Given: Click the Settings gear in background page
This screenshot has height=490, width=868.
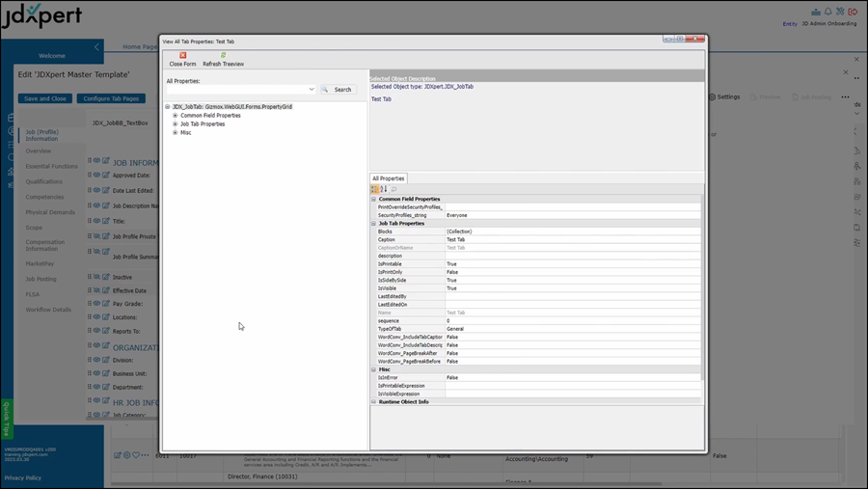Looking at the screenshot, I should click(x=724, y=96).
